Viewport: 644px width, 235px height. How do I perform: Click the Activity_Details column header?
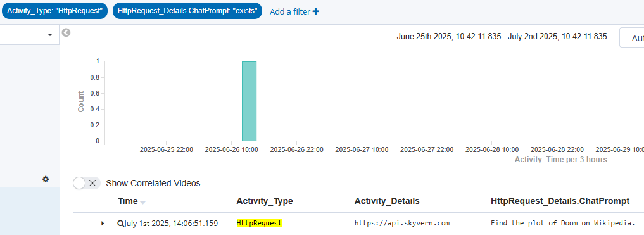(387, 201)
